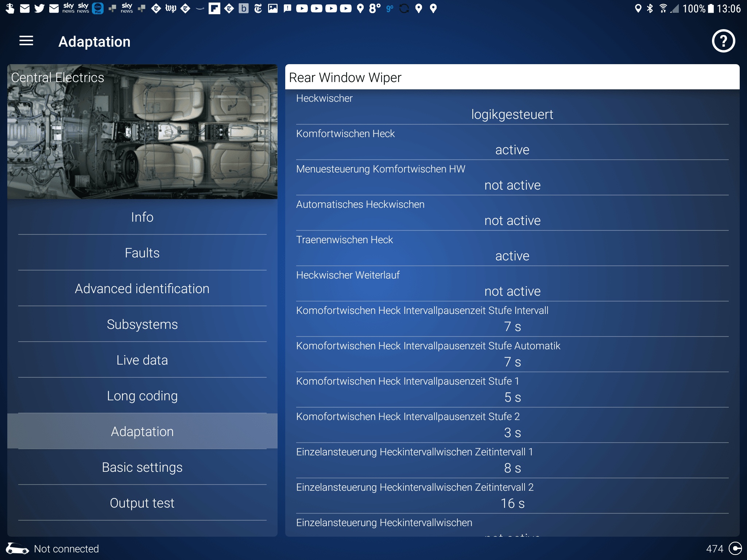Viewport: 747px width, 560px height.
Task: Tap the Central Electrics car image
Action: click(x=142, y=132)
